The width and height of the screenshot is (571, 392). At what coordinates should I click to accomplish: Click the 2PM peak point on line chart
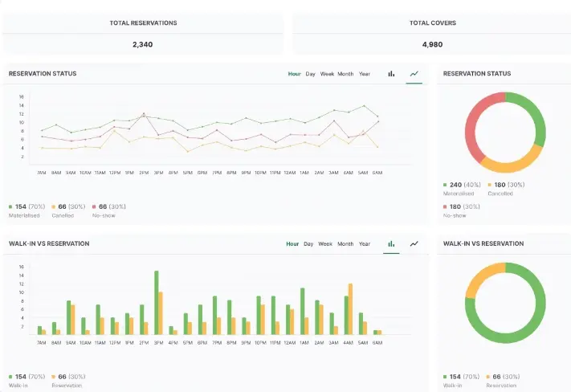144,114
